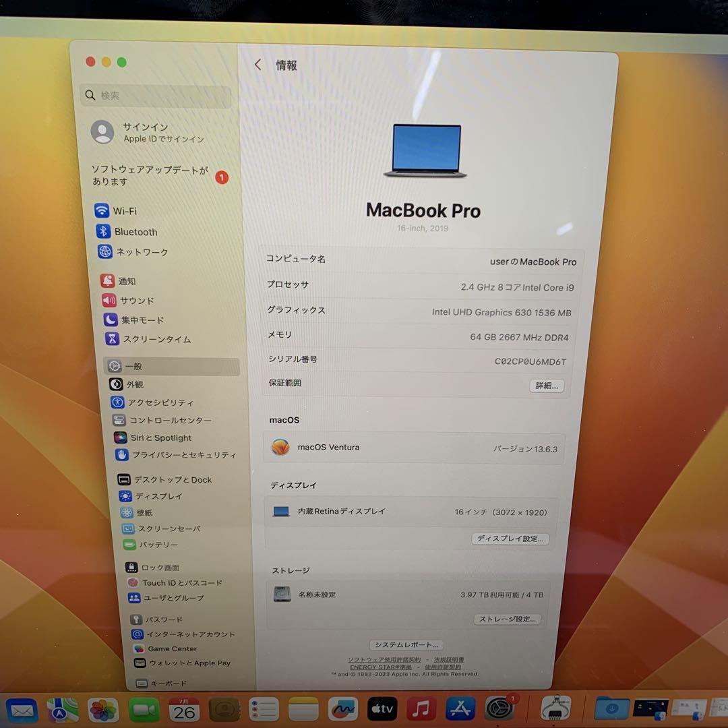
Task: Select バッテリー in the sidebar
Action: [151, 544]
